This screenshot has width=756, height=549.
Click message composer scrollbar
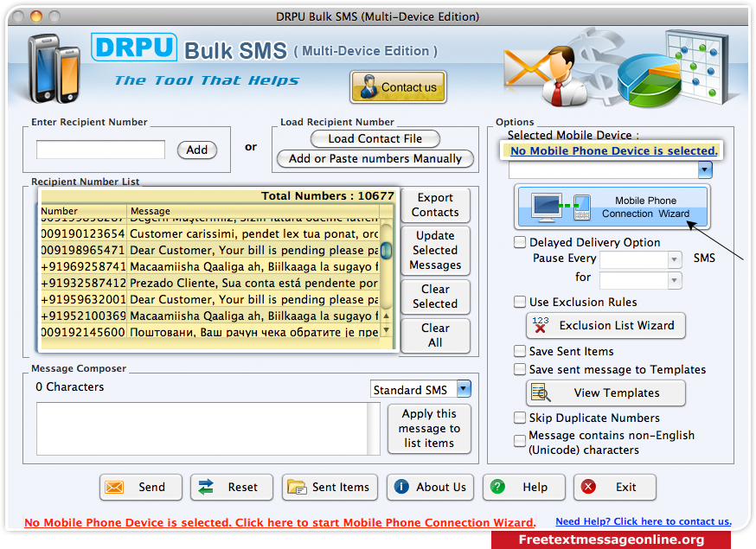(374, 429)
